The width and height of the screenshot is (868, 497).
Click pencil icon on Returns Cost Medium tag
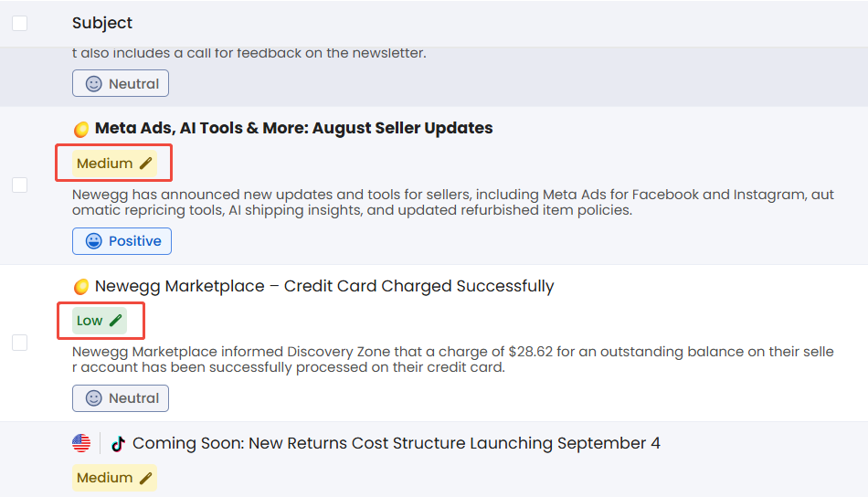tap(145, 478)
